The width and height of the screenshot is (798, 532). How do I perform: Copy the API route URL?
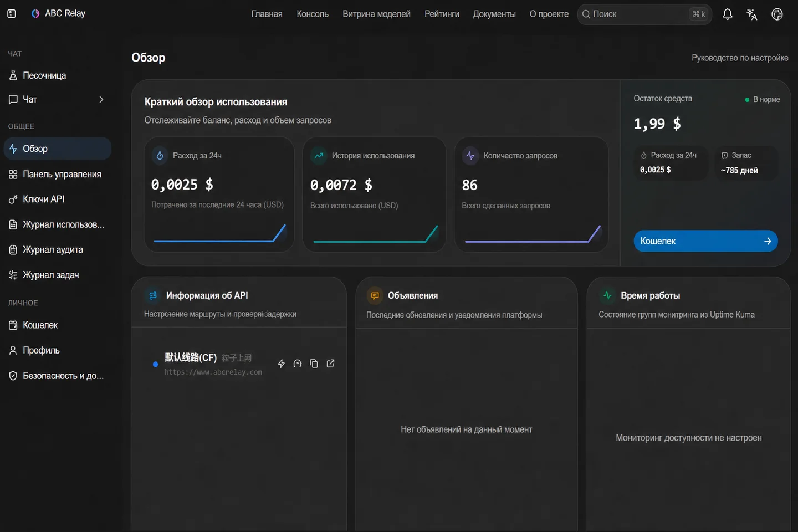pos(314,364)
